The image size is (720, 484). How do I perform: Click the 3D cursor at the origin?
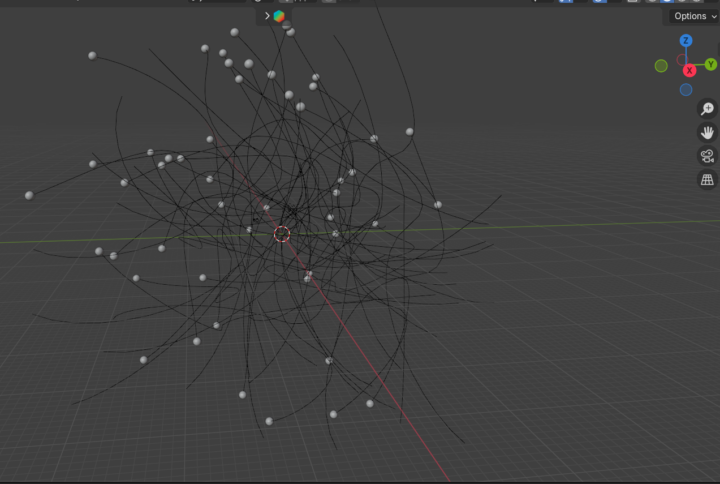282,234
